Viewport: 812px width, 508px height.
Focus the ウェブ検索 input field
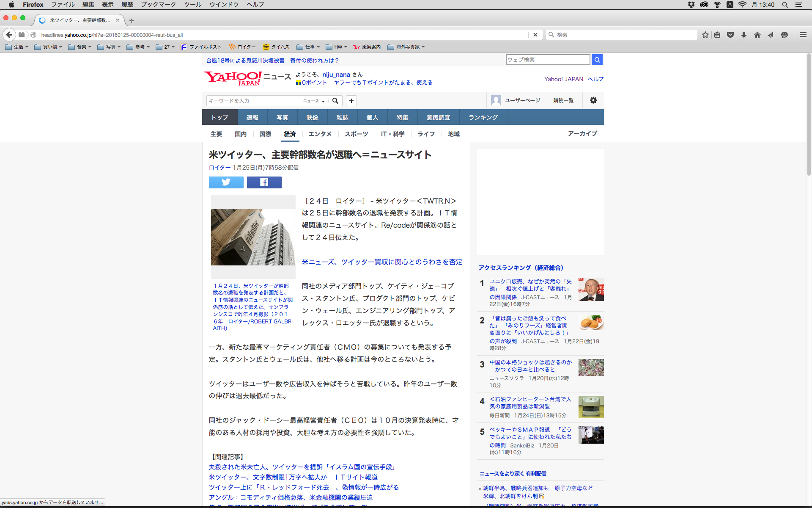click(547, 60)
